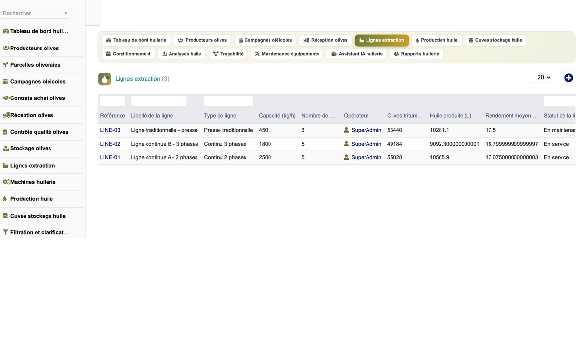Click 'Ligne traditionnelle - presse' cell
Image resolution: width=588 pixels, height=364 pixels.
164,130
